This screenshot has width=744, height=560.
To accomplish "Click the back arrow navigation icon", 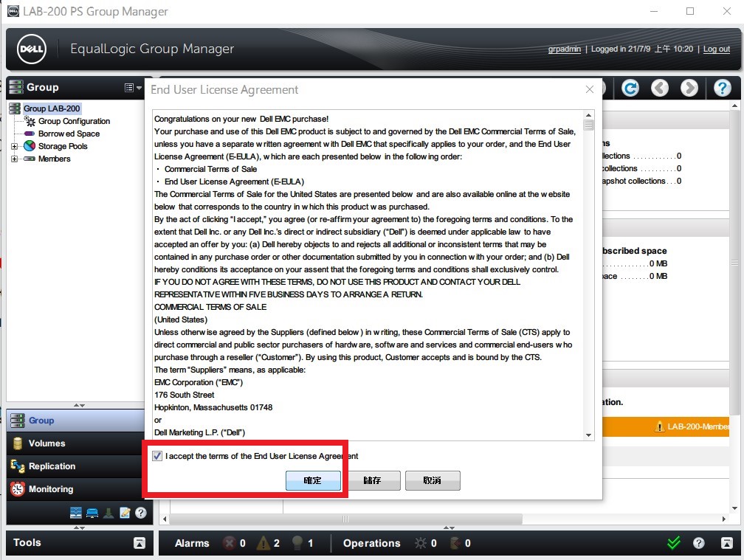I will (x=660, y=88).
